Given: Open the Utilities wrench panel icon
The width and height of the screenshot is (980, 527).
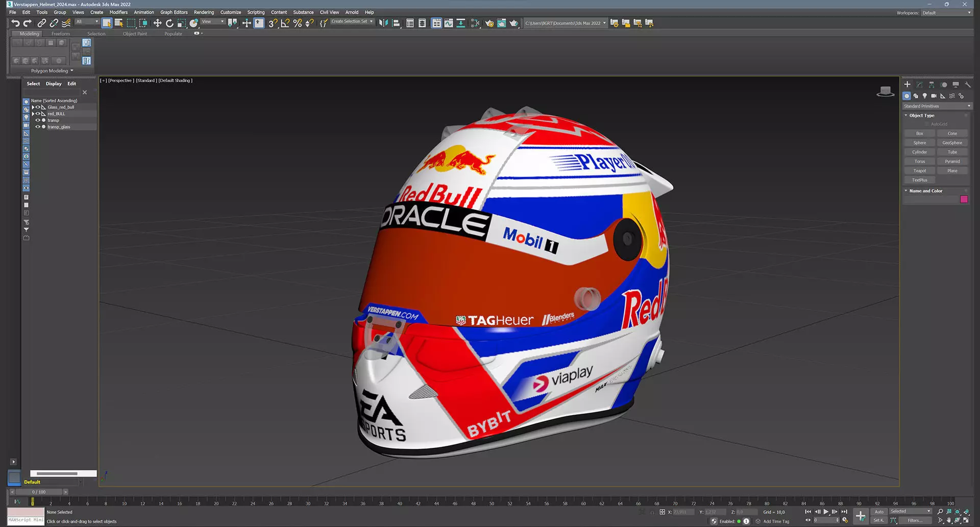Looking at the screenshot, I should pos(968,85).
